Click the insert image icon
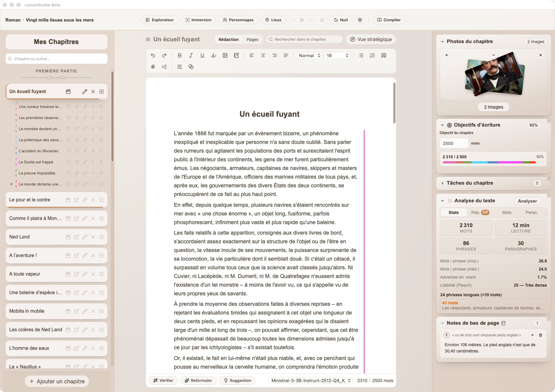The width and height of the screenshot is (555, 392). (x=225, y=55)
